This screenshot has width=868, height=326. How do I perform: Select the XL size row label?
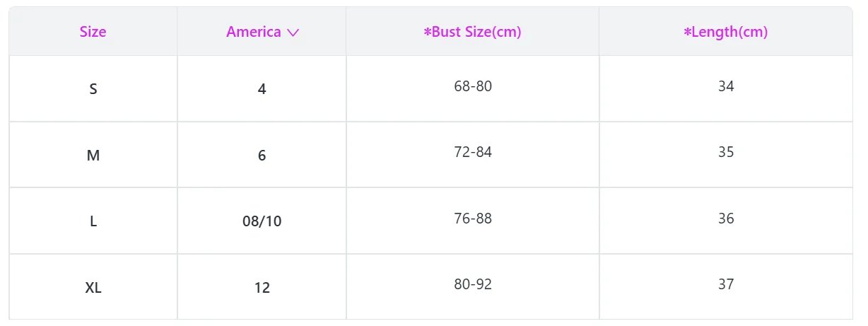click(93, 288)
